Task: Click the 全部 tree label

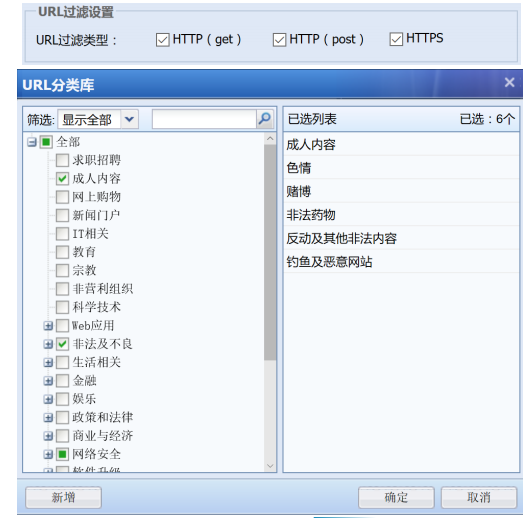Action: click(68, 142)
